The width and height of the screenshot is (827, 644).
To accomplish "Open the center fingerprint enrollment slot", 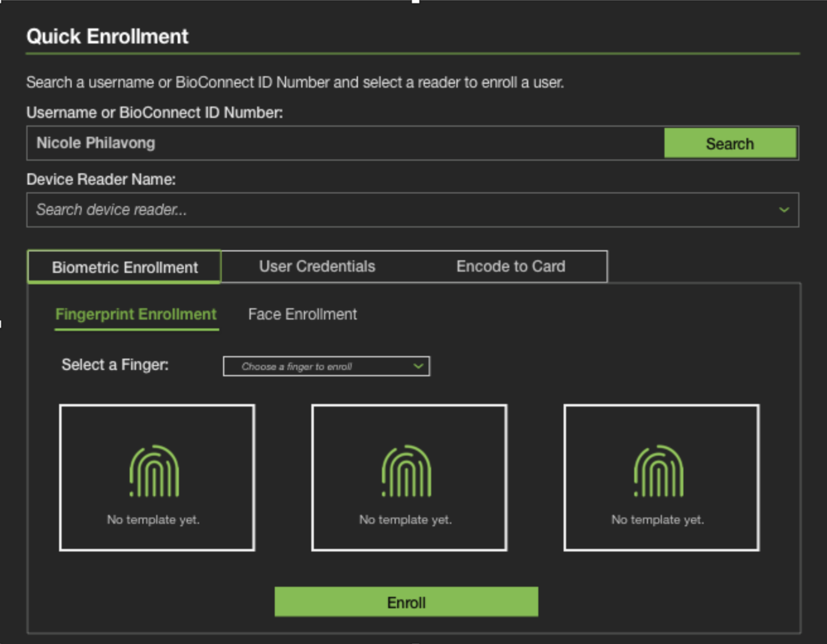I will click(408, 477).
